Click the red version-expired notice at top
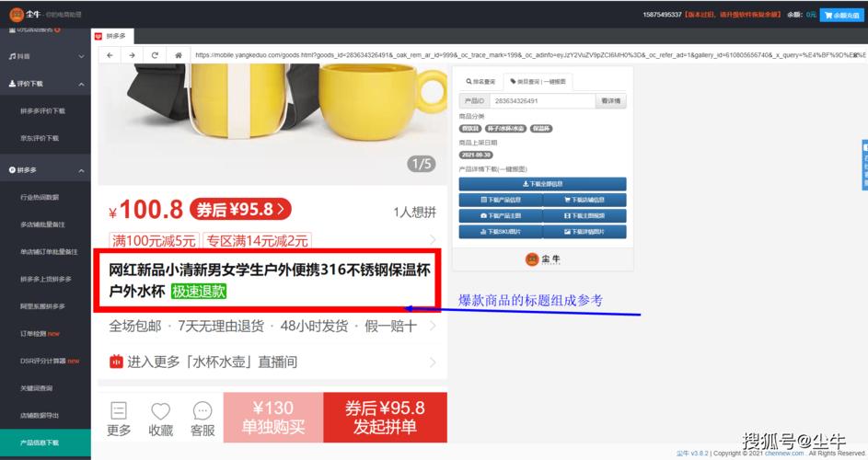Viewport: 868px width, 460px height. [733, 15]
